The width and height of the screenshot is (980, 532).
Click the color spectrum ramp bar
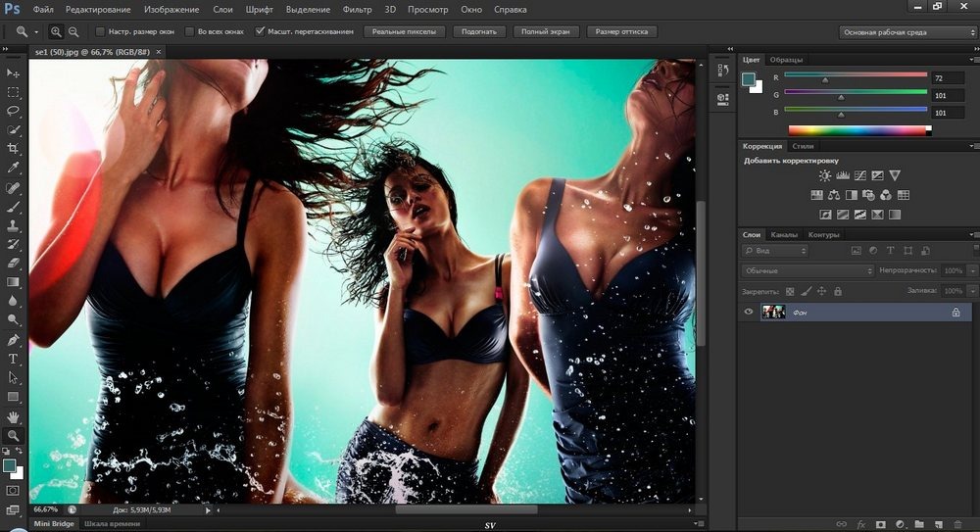click(x=858, y=129)
